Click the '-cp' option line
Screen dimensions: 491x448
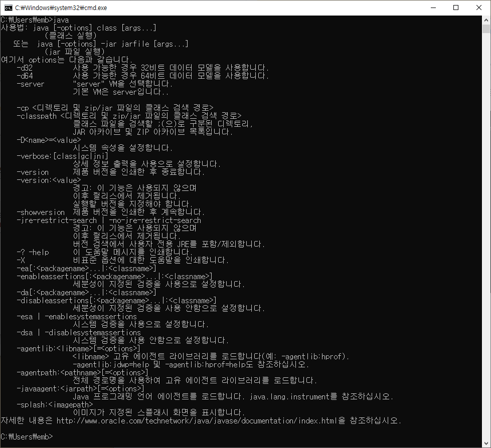115,108
